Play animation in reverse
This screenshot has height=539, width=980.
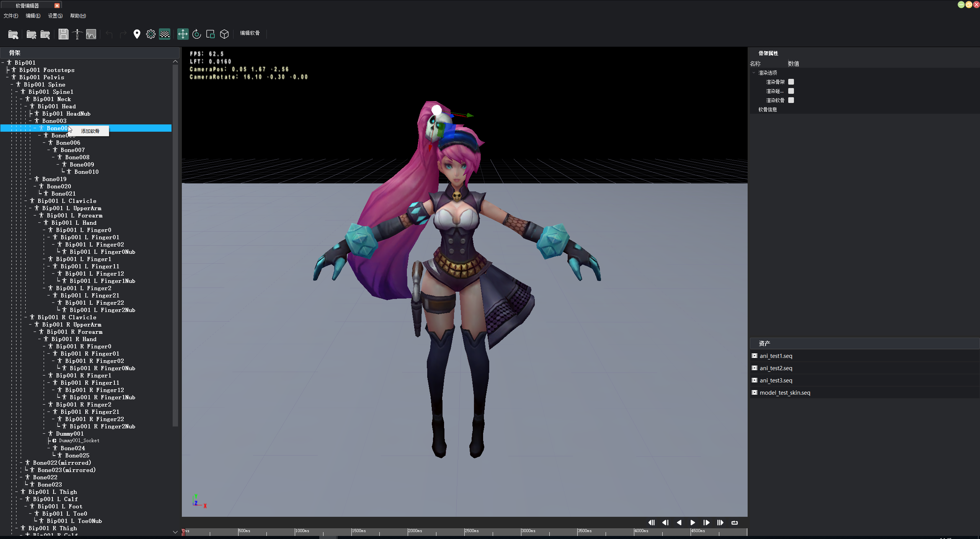coord(679,523)
